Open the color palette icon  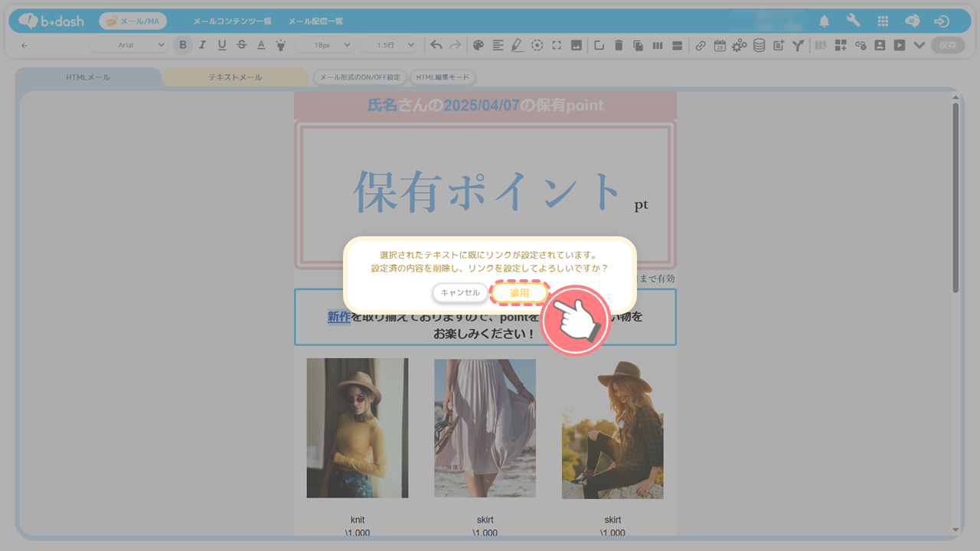click(479, 45)
